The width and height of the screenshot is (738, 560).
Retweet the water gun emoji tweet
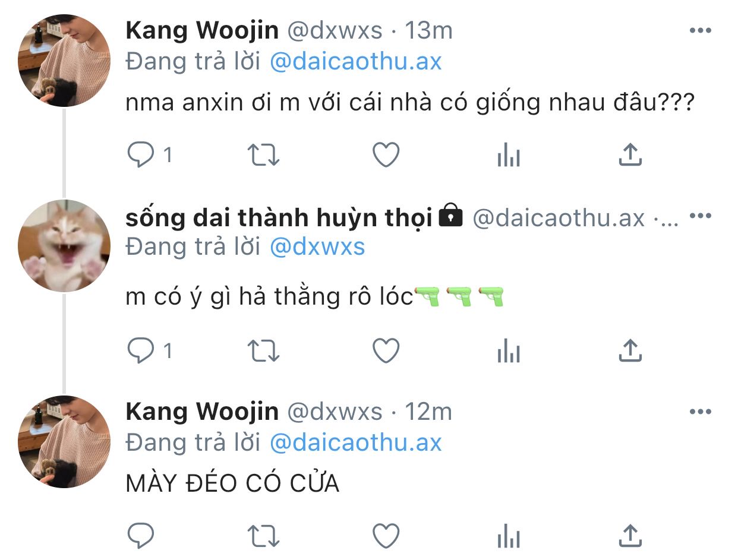[x=263, y=351]
